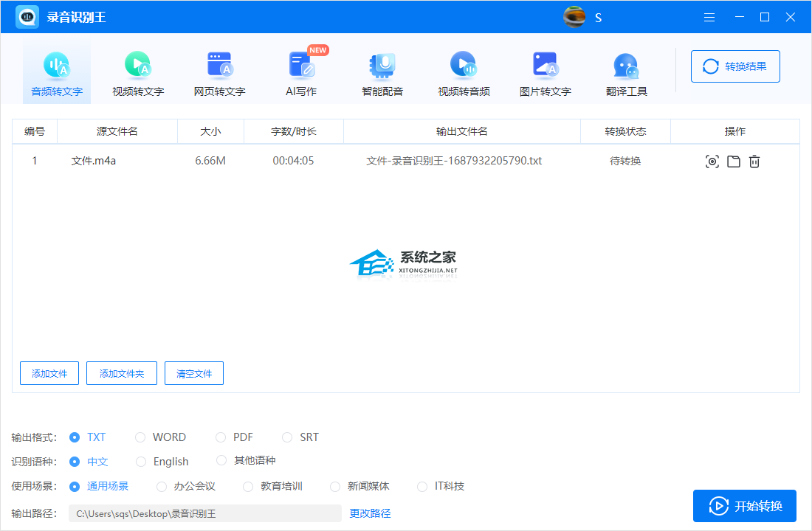Delete 文件.m4a with the trash icon
The width and height of the screenshot is (812, 531).
(754, 162)
